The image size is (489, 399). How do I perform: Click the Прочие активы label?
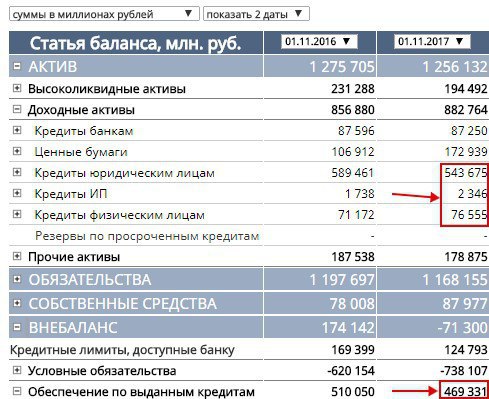coord(74,257)
